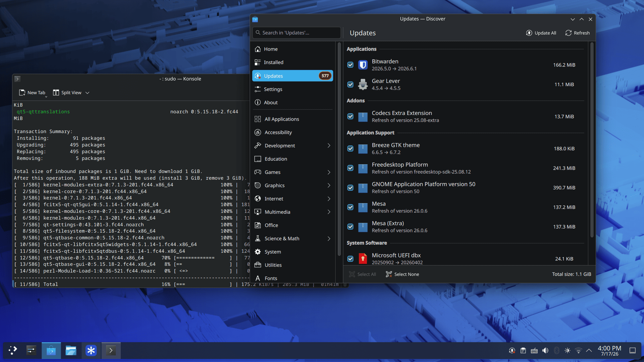Open the KDE application launcher
The height and width of the screenshot is (362, 644).
tap(13, 351)
